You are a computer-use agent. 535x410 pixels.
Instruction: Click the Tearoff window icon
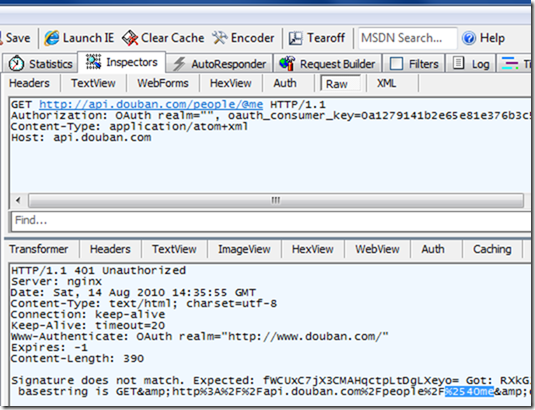tap(295, 38)
